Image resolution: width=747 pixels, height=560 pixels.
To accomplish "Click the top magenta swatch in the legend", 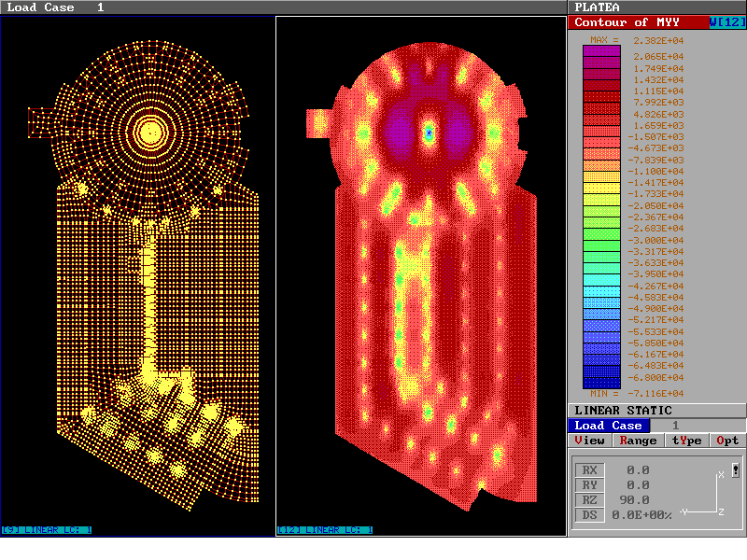I will (x=601, y=51).
